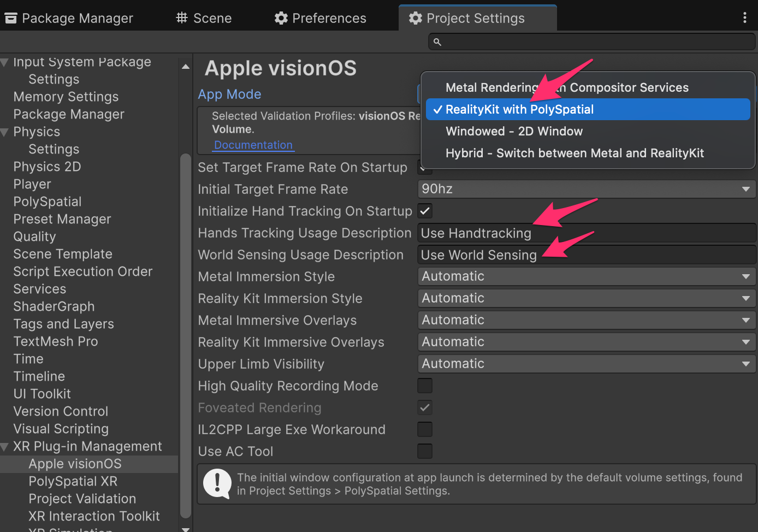
Task: Toggle Initialize Hand Tracking On Startup checkbox
Action: [425, 211]
